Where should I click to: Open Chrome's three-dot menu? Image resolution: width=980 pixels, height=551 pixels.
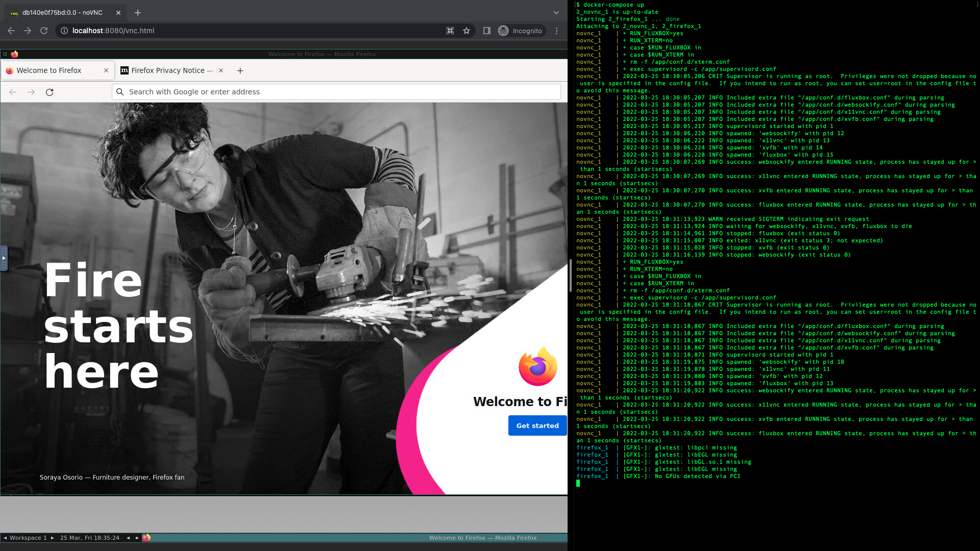[557, 31]
